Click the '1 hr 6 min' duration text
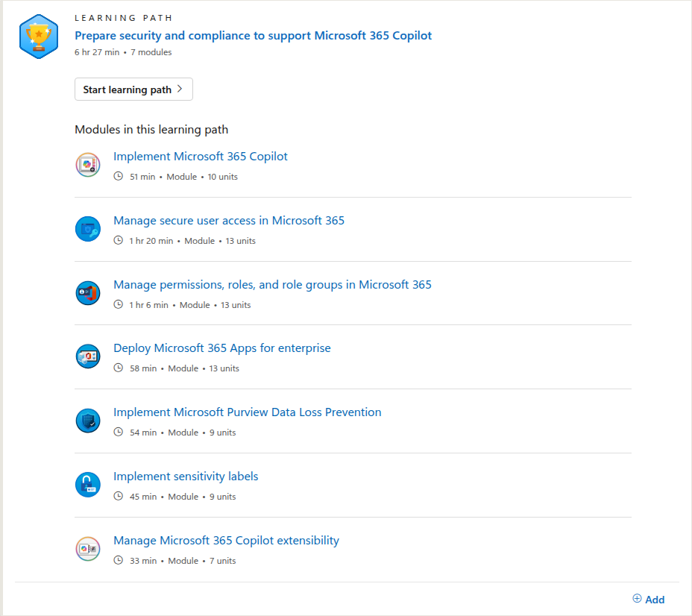The image size is (692, 616). (148, 305)
